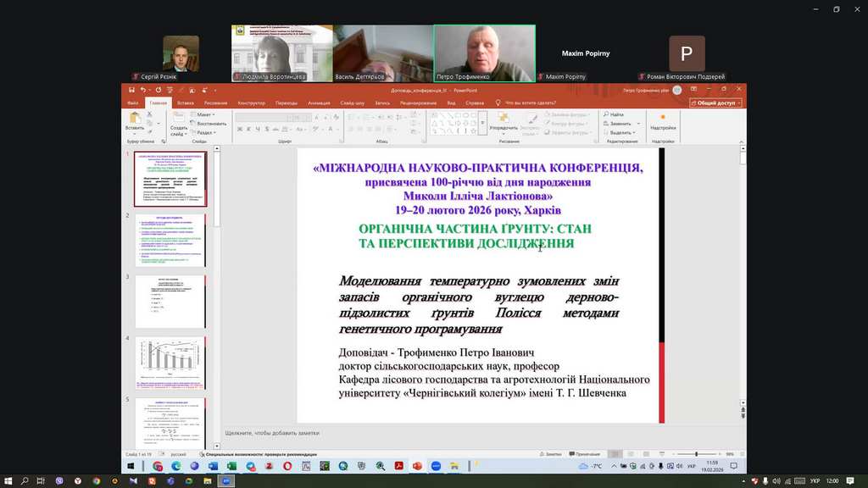This screenshot has height=488, width=868.
Task: Click the Вставить paste icon in ribbon
Action: coord(134,118)
